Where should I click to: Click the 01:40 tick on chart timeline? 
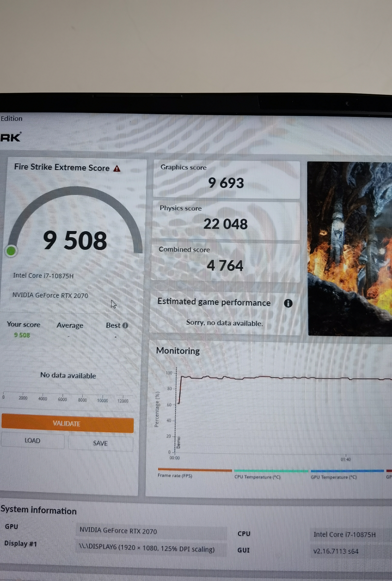(x=346, y=459)
